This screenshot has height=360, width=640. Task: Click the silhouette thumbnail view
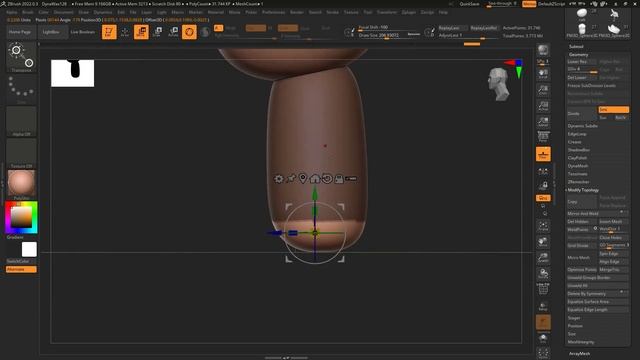[73, 73]
